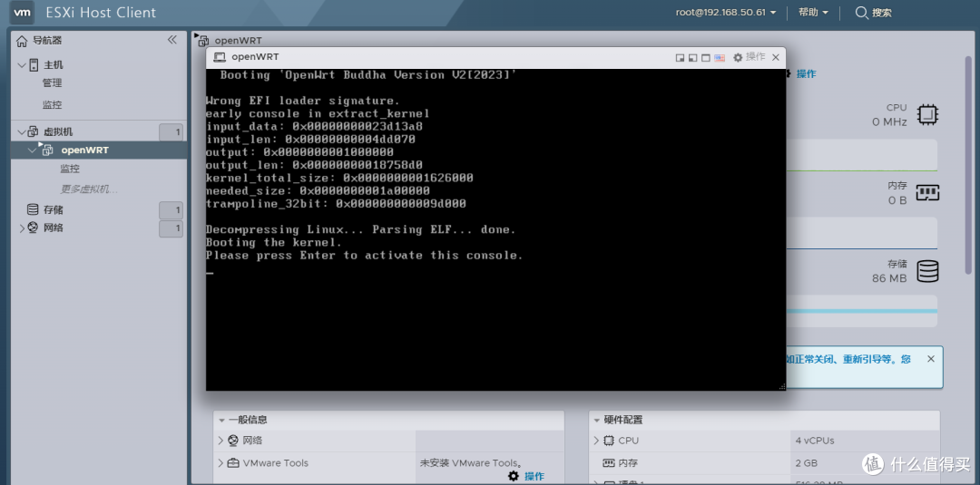Viewport: 980px width, 485px height.
Task: Dismiss the blue notification banner
Action: click(x=930, y=359)
